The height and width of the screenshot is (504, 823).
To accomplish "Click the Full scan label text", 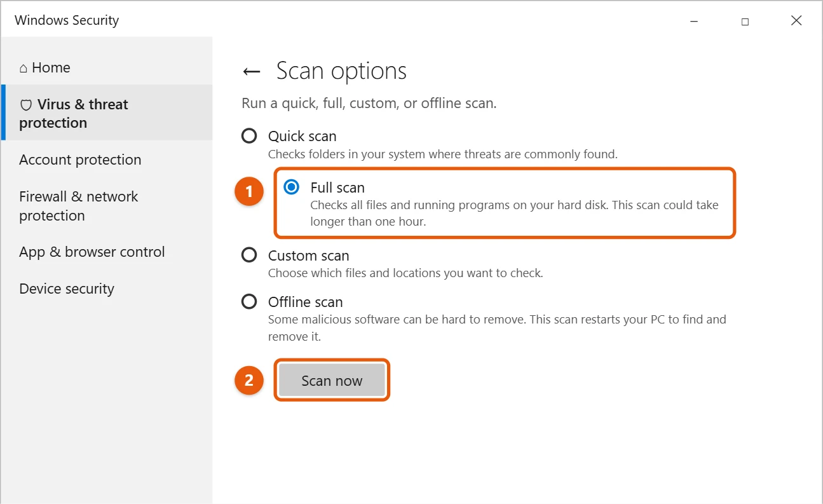I will click(x=337, y=187).
